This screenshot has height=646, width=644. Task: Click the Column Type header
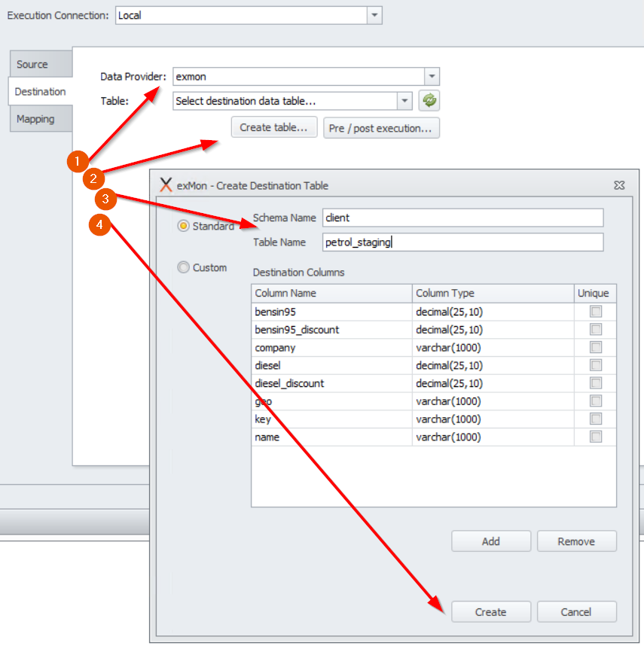pos(493,294)
